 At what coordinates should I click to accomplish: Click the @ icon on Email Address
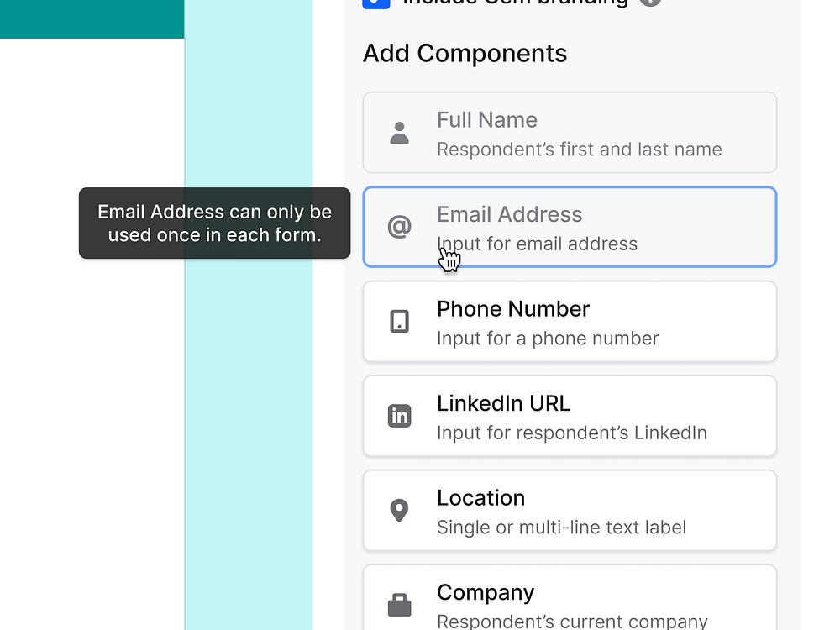[x=399, y=227]
